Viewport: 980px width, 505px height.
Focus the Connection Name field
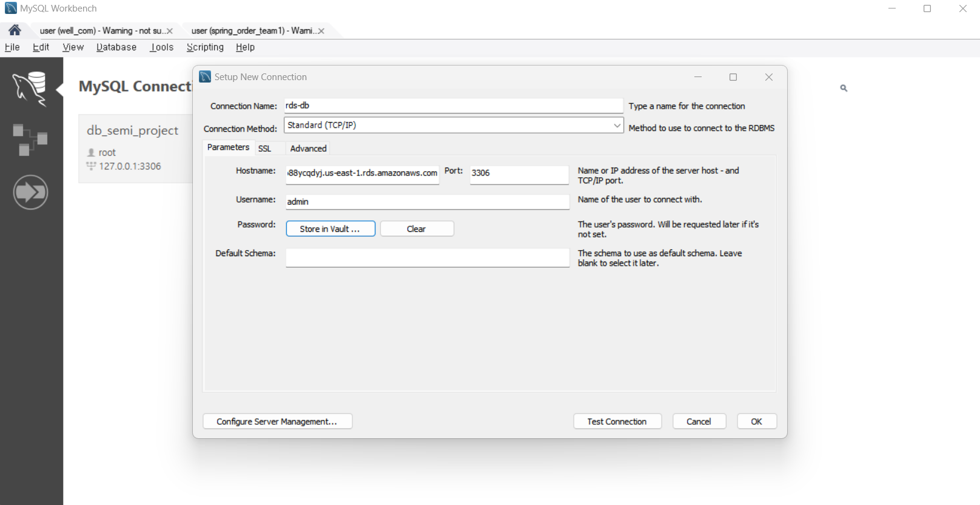tap(454, 106)
